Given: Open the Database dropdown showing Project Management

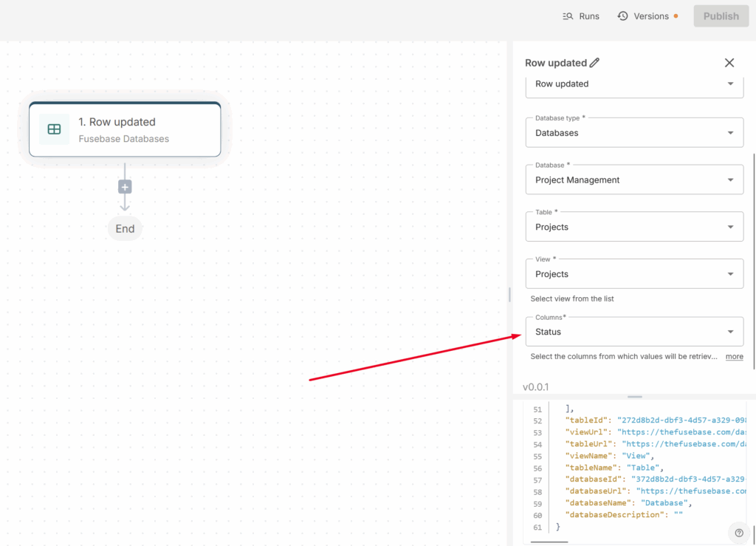Looking at the screenshot, I should click(x=634, y=180).
